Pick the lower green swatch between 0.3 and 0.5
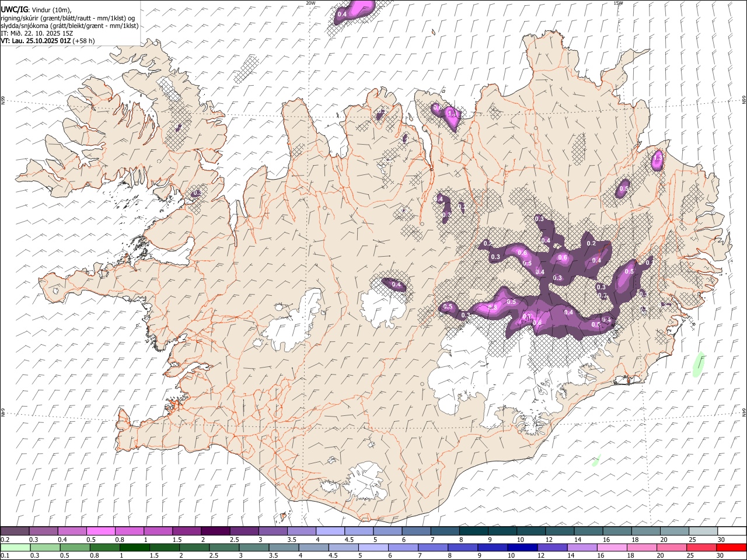Image resolution: width=747 pixels, height=560 pixels. click(45, 547)
